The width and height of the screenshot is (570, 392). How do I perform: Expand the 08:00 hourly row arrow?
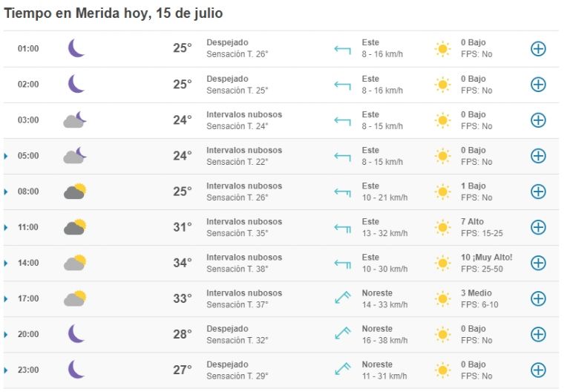click(x=6, y=192)
